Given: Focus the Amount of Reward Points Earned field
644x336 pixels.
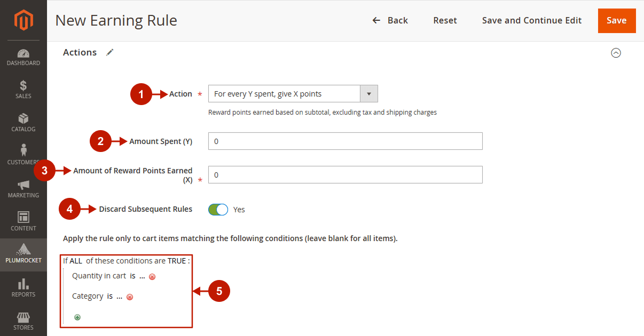Looking at the screenshot, I should 345,174.
